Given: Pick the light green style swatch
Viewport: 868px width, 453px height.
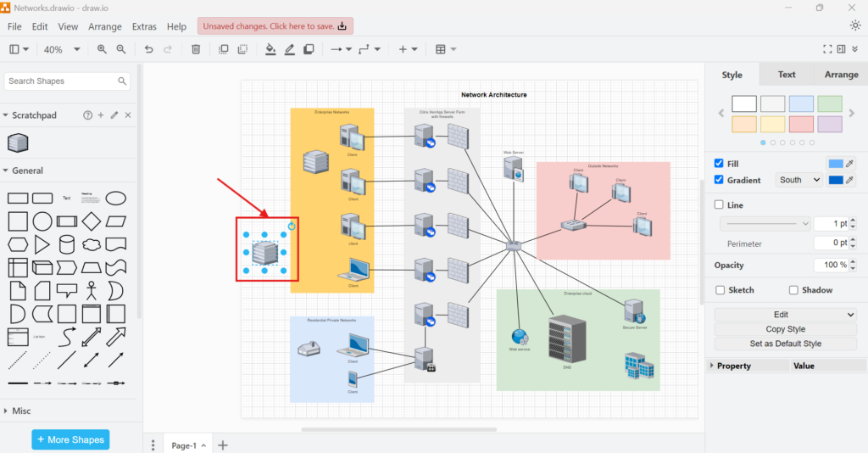Looking at the screenshot, I should [830, 103].
